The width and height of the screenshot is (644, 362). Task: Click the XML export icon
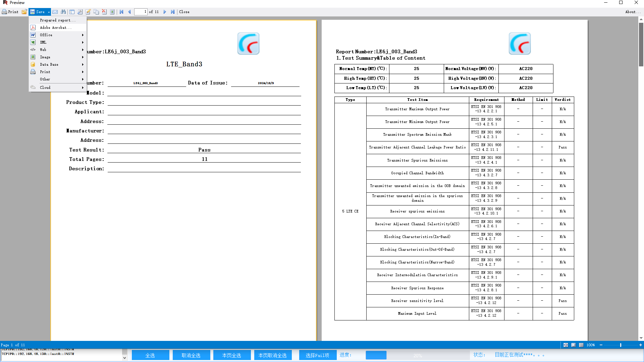click(33, 42)
